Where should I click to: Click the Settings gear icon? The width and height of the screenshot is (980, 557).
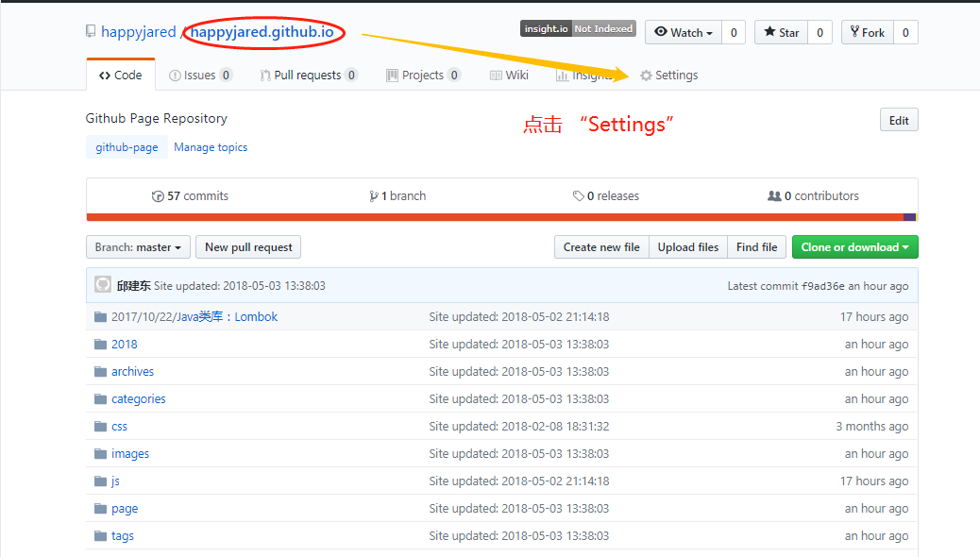click(x=646, y=76)
